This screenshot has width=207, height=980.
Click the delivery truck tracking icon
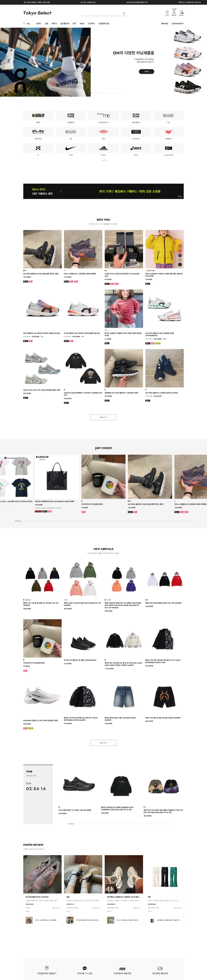[x=160, y=968]
